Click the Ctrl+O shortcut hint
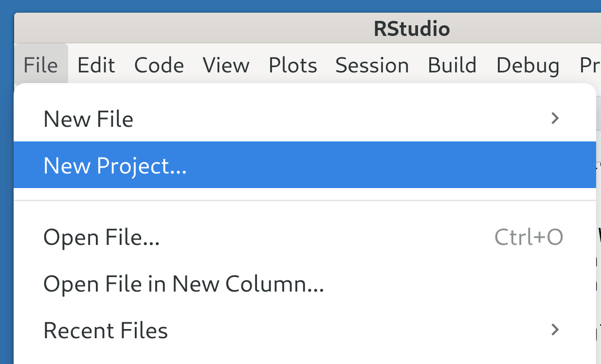The image size is (601, 364). tap(528, 237)
